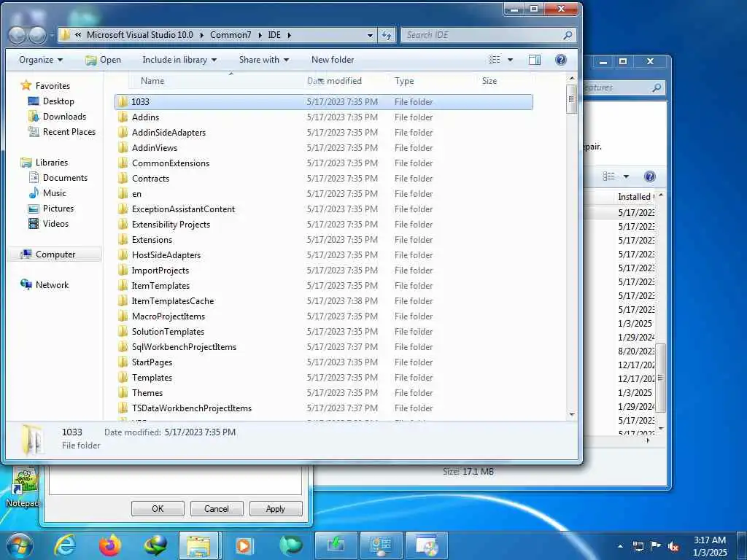Click Cancel in the background dialog

click(x=217, y=508)
